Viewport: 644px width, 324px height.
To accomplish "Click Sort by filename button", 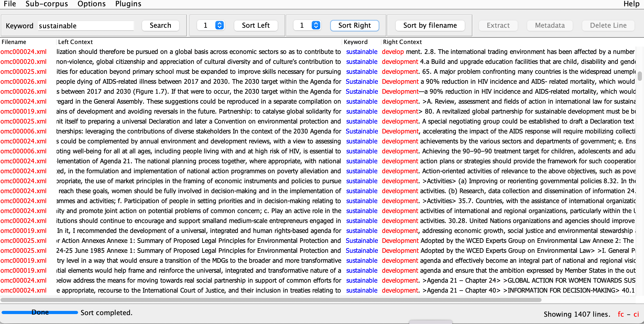I will (430, 25).
